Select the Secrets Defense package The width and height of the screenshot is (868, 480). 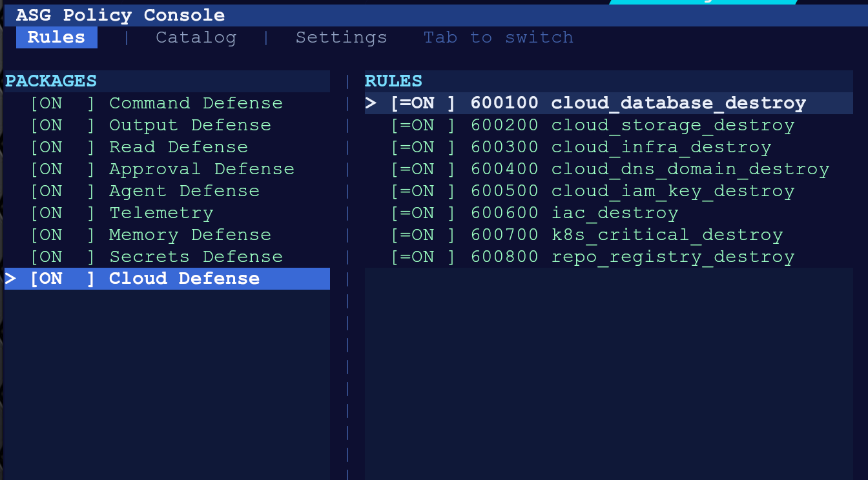[x=167, y=257]
